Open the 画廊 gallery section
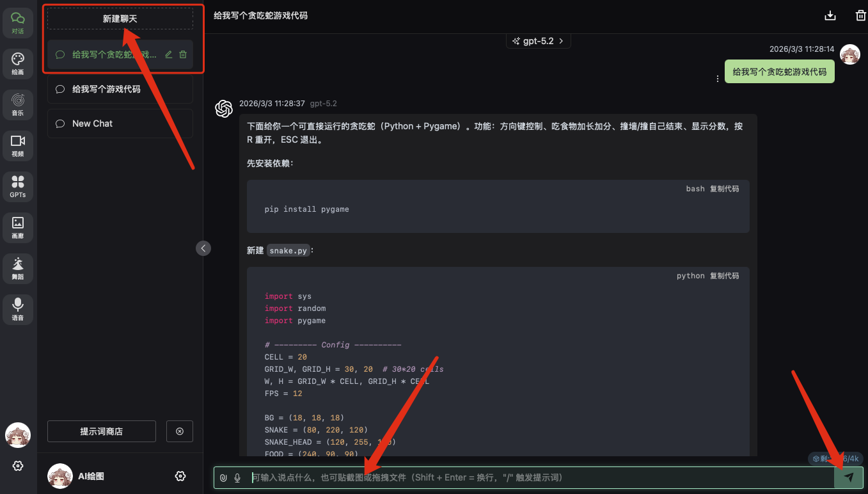 pyautogui.click(x=18, y=228)
